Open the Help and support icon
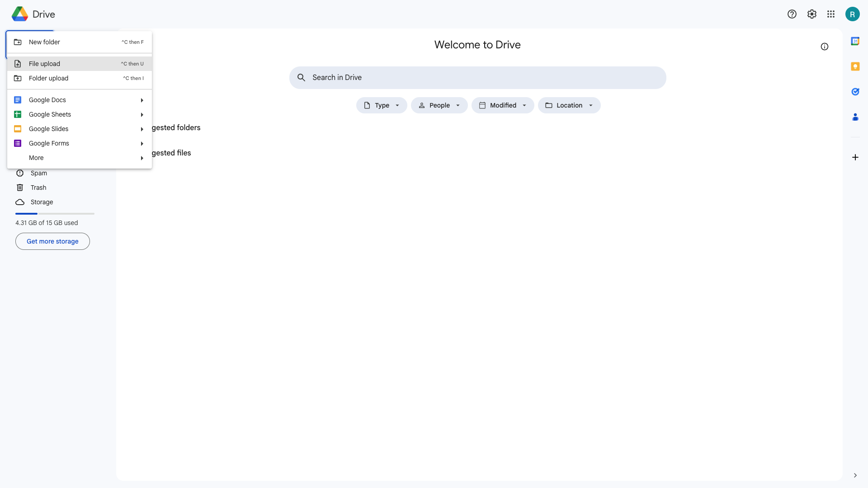Viewport: 868px width, 488px height. (792, 14)
